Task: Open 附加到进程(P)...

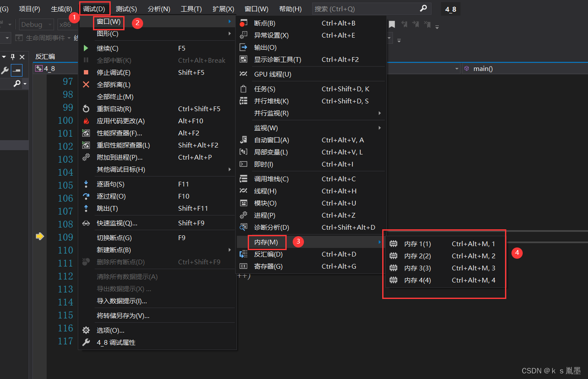Action: pos(157,157)
